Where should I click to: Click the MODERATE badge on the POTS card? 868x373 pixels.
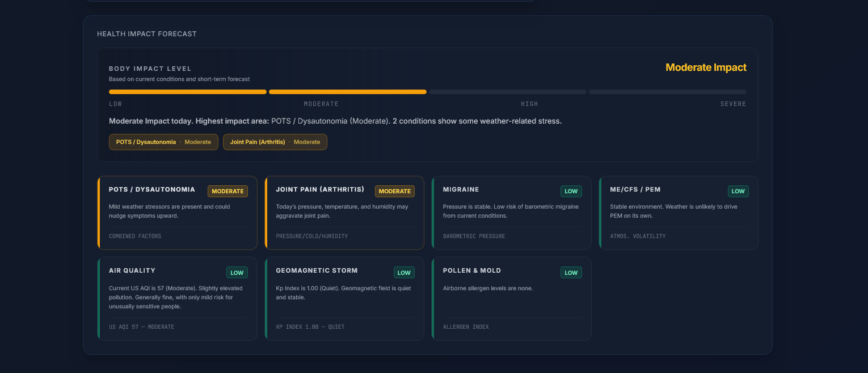227,192
